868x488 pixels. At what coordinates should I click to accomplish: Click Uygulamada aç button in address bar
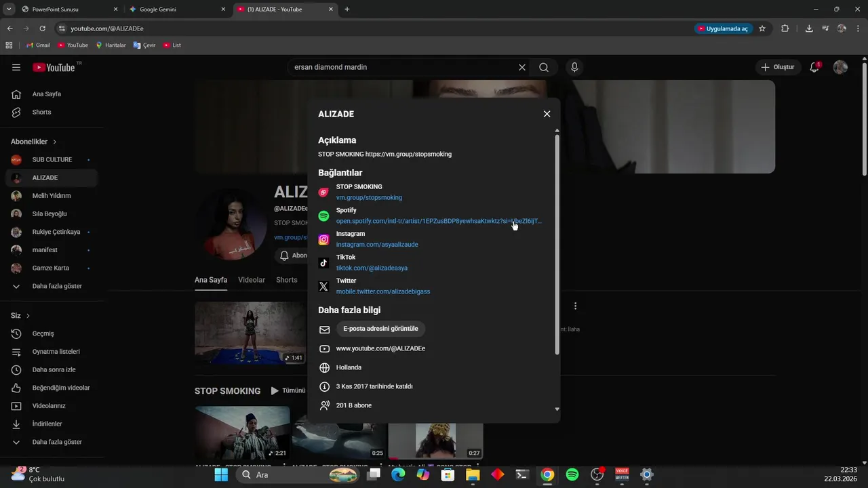click(x=723, y=28)
